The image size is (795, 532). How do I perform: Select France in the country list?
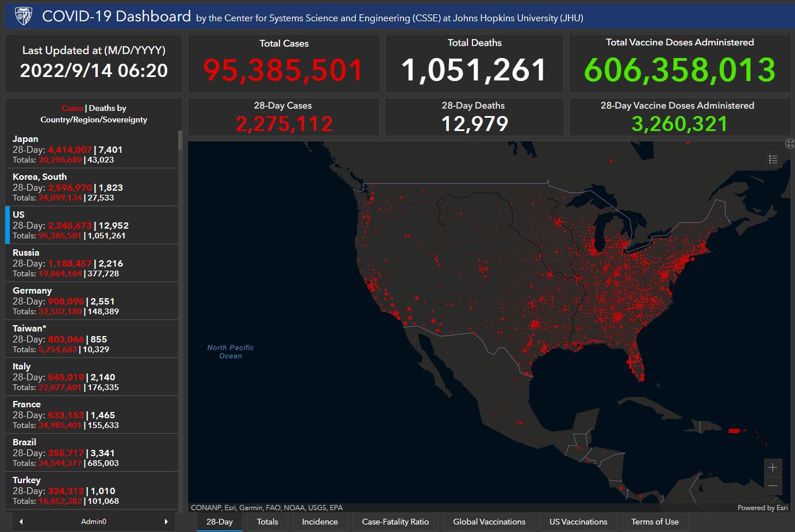tap(92, 415)
